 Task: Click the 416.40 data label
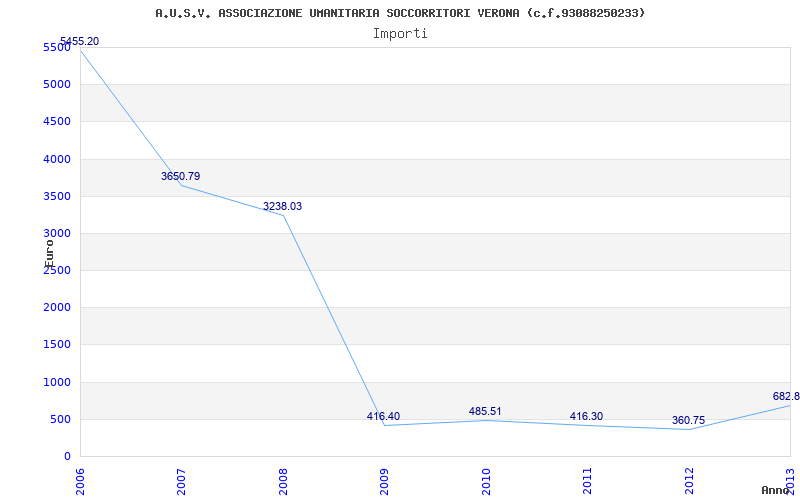tap(383, 416)
